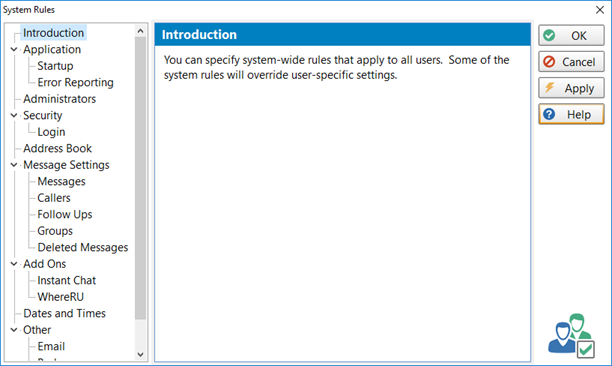
Task: Click the tree vertical scrollbar thumb
Action: (x=141, y=178)
